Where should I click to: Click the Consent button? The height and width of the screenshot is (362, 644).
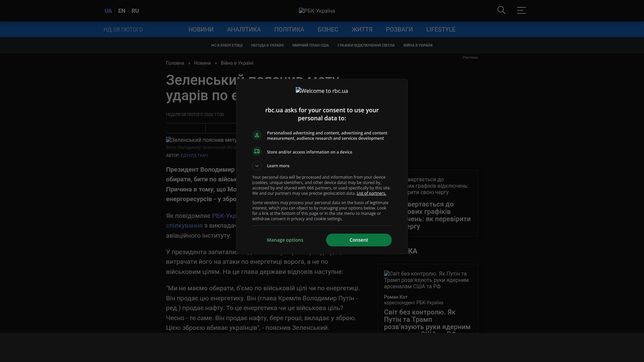(x=359, y=240)
